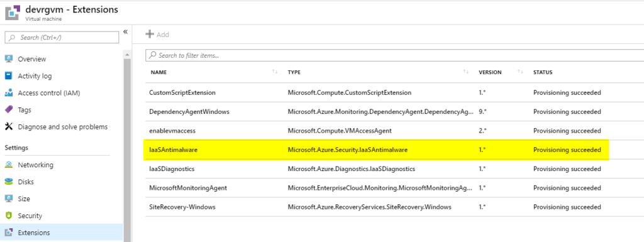The width and height of the screenshot is (644, 242).
Task: Click the VERSION column header
Action: point(490,72)
